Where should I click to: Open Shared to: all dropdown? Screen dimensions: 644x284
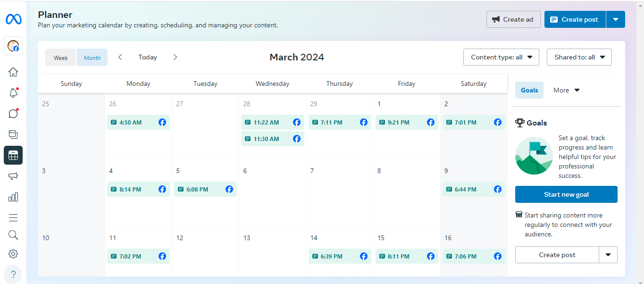pyautogui.click(x=579, y=57)
